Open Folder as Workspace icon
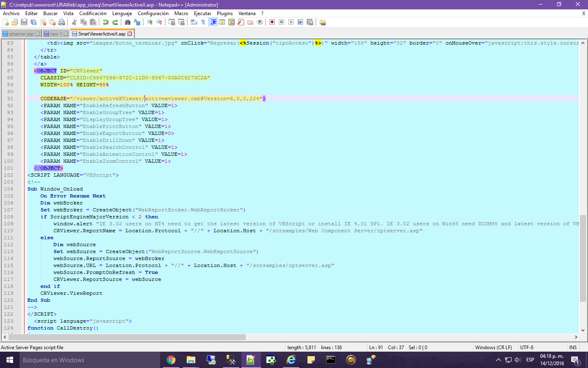 (x=250, y=22)
